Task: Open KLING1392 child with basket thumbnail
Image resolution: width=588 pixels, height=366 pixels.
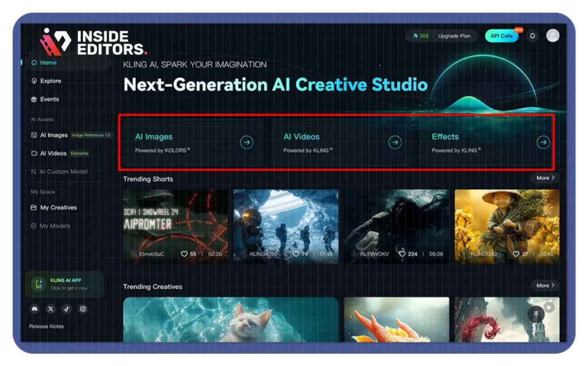Action: pos(507,227)
